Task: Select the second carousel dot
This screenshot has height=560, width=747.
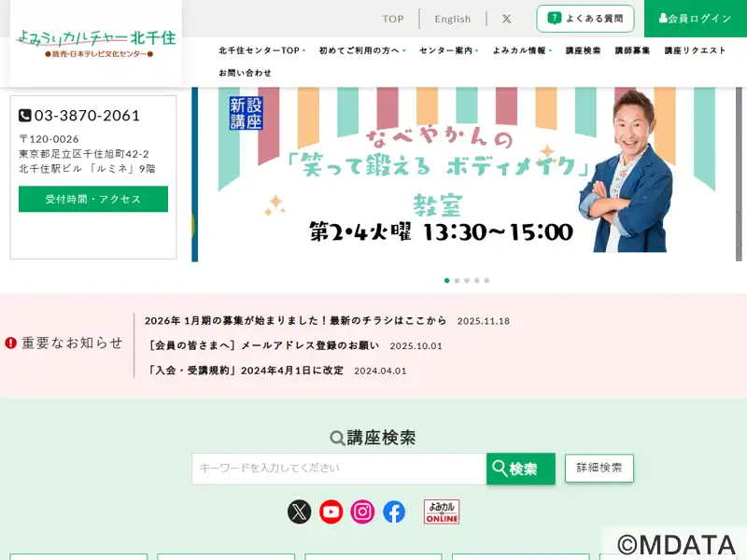Action: [457, 281]
